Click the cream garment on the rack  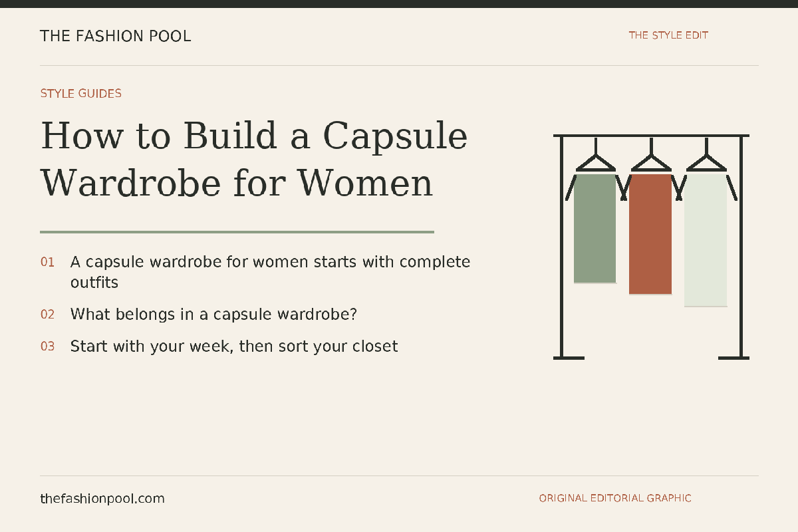click(706, 240)
